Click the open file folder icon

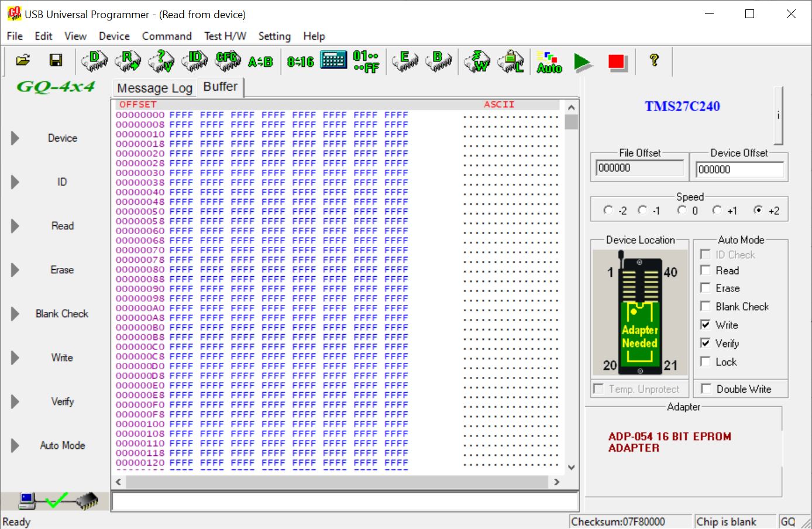[x=23, y=60]
